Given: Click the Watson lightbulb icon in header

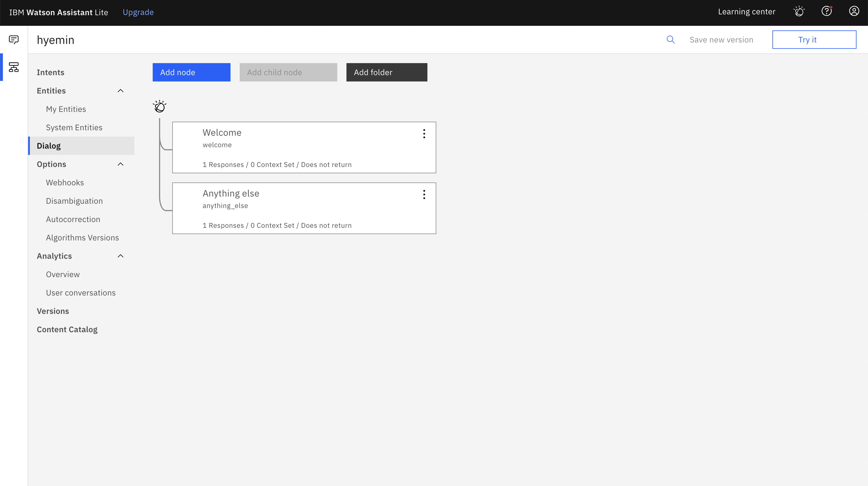Looking at the screenshot, I should 799,11.
